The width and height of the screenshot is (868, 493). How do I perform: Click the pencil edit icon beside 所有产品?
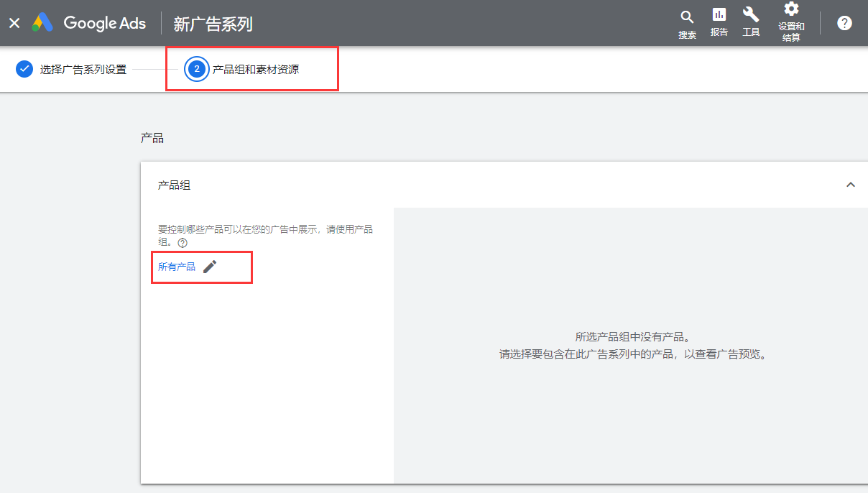point(210,267)
